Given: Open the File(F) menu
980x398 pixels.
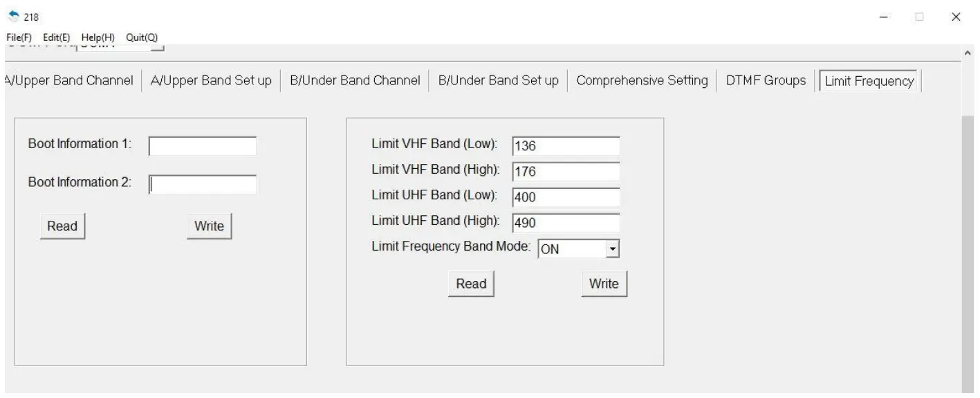Looking at the screenshot, I should (x=19, y=37).
